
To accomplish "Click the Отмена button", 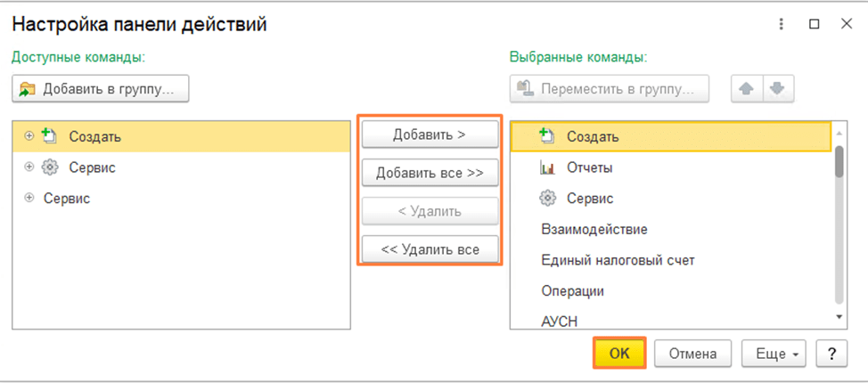I will pos(692,354).
